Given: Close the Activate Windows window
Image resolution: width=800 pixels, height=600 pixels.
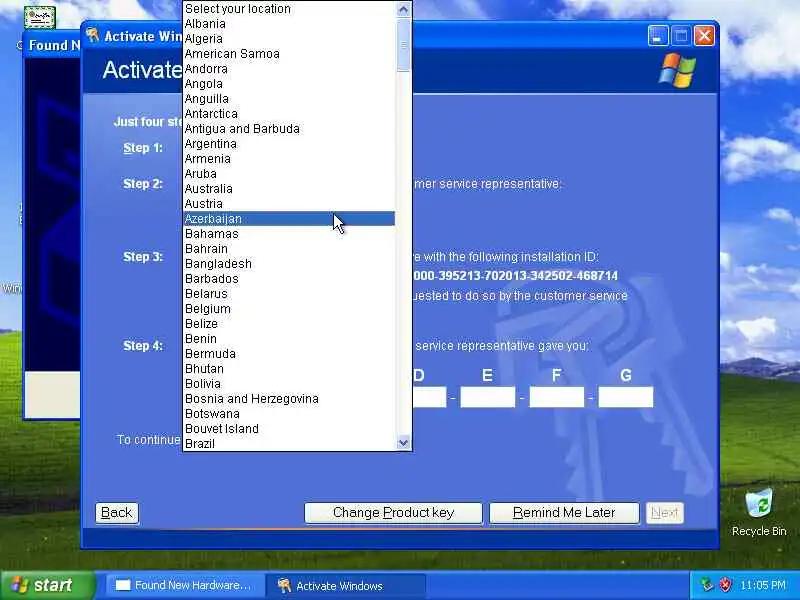Looking at the screenshot, I should pyautogui.click(x=704, y=36).
